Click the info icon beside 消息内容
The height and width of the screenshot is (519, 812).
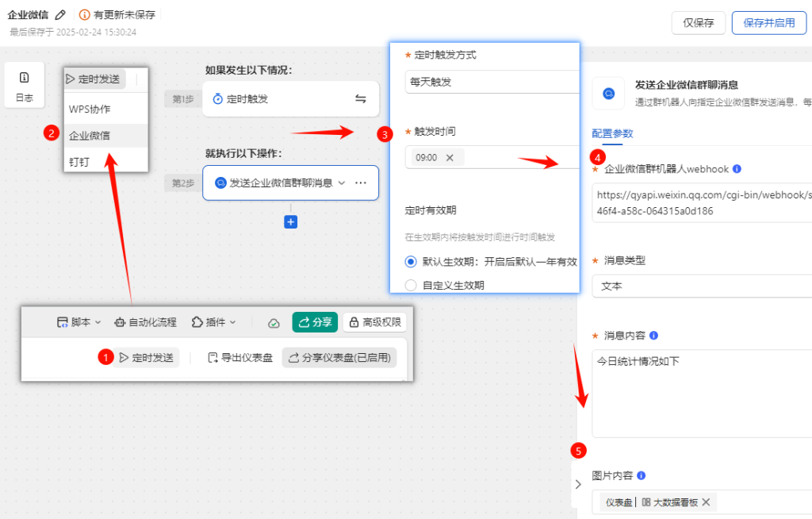coord(653,336)
